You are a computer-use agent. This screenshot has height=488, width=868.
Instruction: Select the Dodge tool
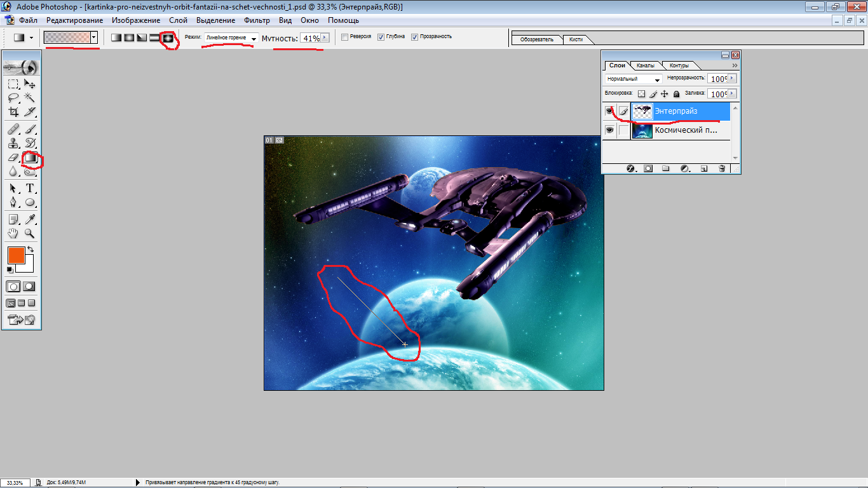pyautogui.click(x=29, y=171)
